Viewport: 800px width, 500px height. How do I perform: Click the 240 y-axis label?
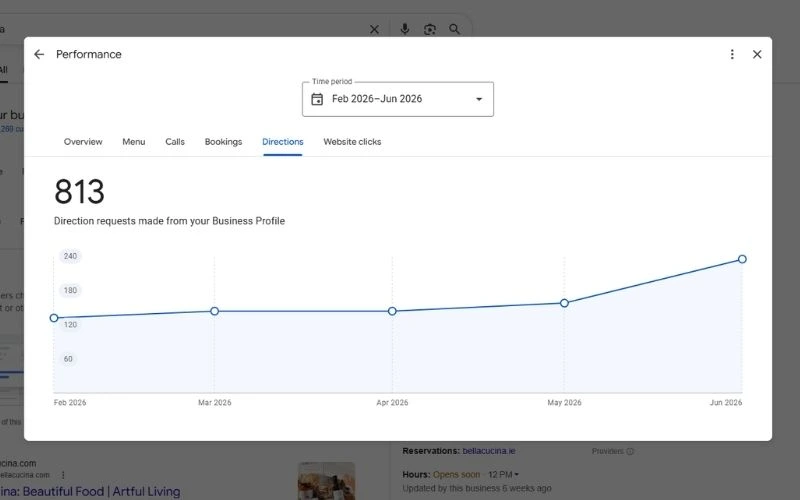[x=70, y=256]
